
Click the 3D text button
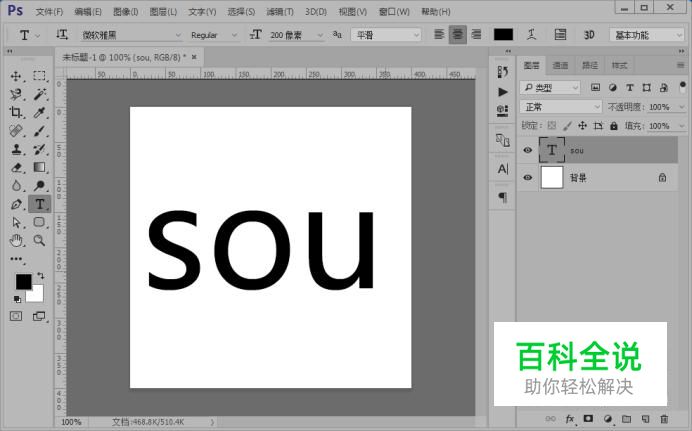[x=589, y=35]
